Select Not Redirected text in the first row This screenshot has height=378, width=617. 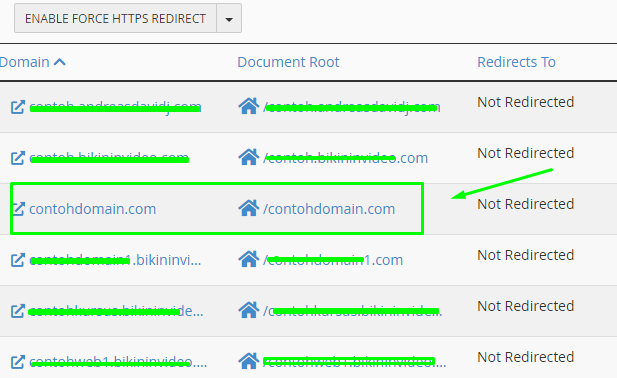[x=526, y=102]
